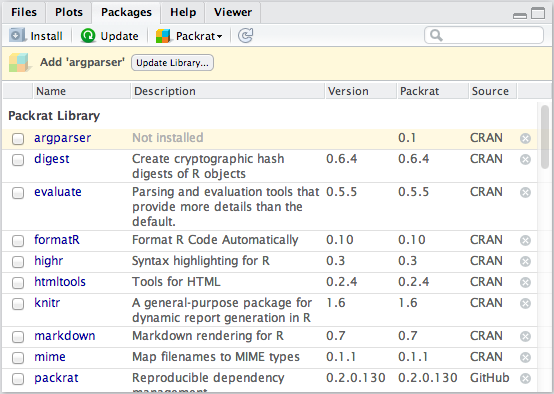This screenshot has height=394, width=554.
Task: Remove the markdown package
Action: point(525,336)
